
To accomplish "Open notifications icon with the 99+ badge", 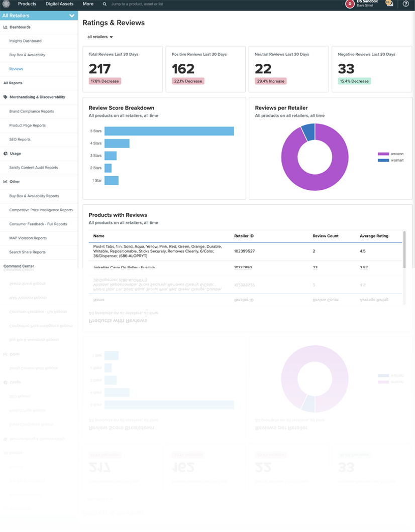I will click(x=388, y=4).
